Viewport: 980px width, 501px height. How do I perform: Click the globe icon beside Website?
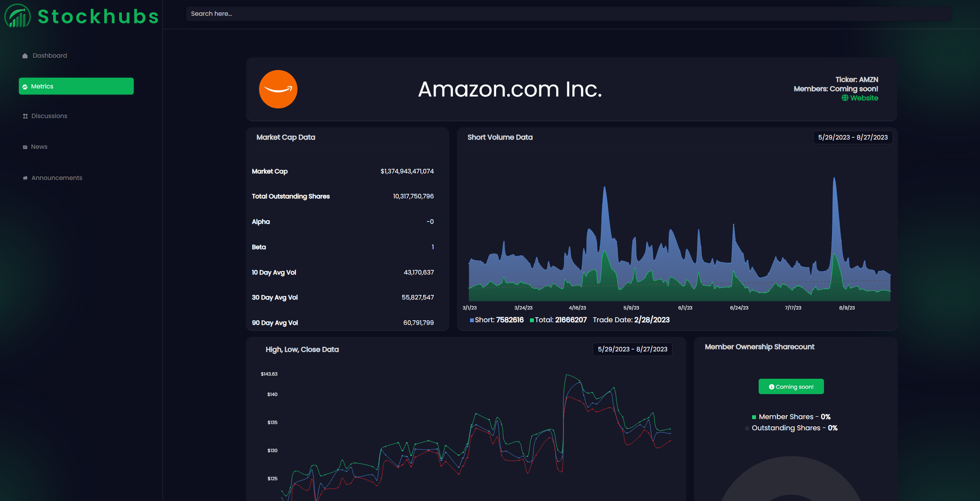845,98
